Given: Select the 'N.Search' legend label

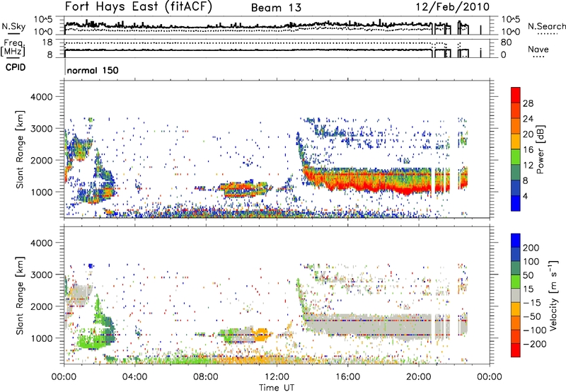Looking at the screenshot, I should pos(546,26).
